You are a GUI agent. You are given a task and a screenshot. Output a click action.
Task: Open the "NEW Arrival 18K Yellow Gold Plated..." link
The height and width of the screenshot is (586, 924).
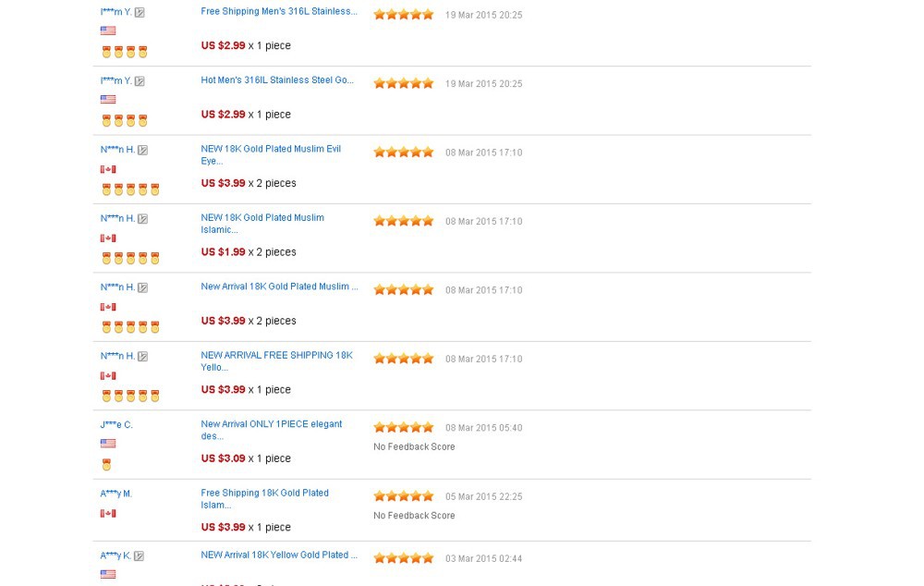(x=278, y=555)
